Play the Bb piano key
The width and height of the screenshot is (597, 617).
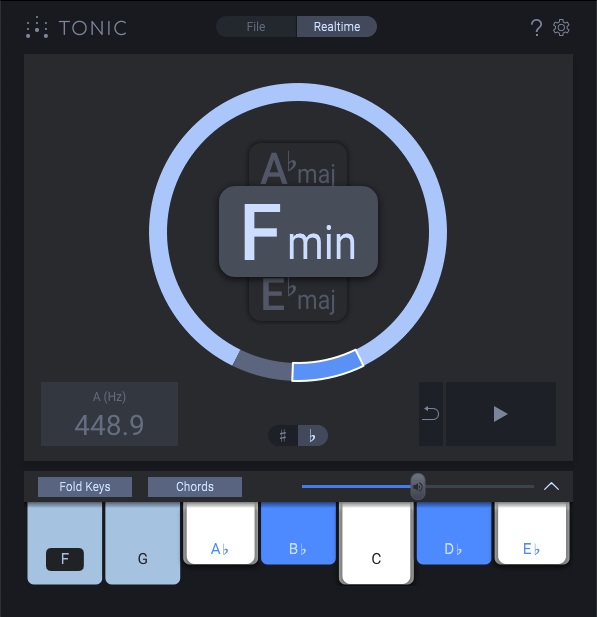pyautogui.click(x=298, y=533)
